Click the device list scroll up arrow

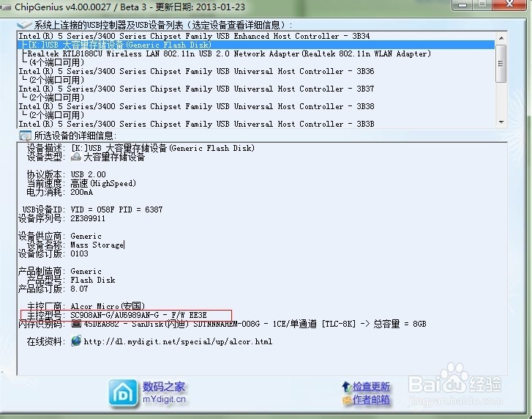tap(501, 37)
